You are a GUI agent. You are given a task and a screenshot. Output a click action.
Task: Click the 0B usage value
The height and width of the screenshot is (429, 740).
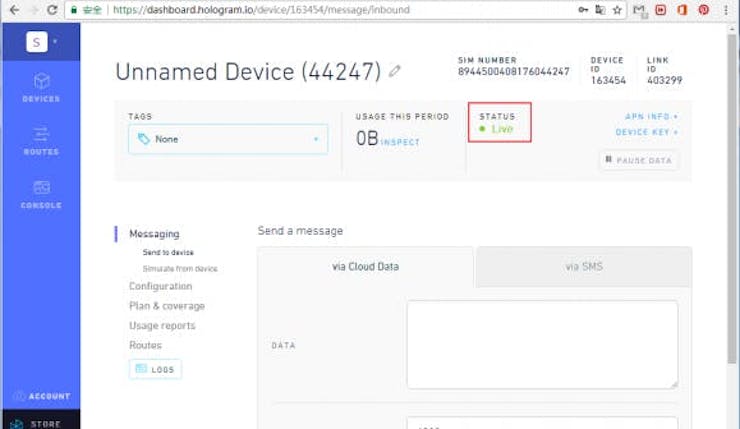coord(367,138)
